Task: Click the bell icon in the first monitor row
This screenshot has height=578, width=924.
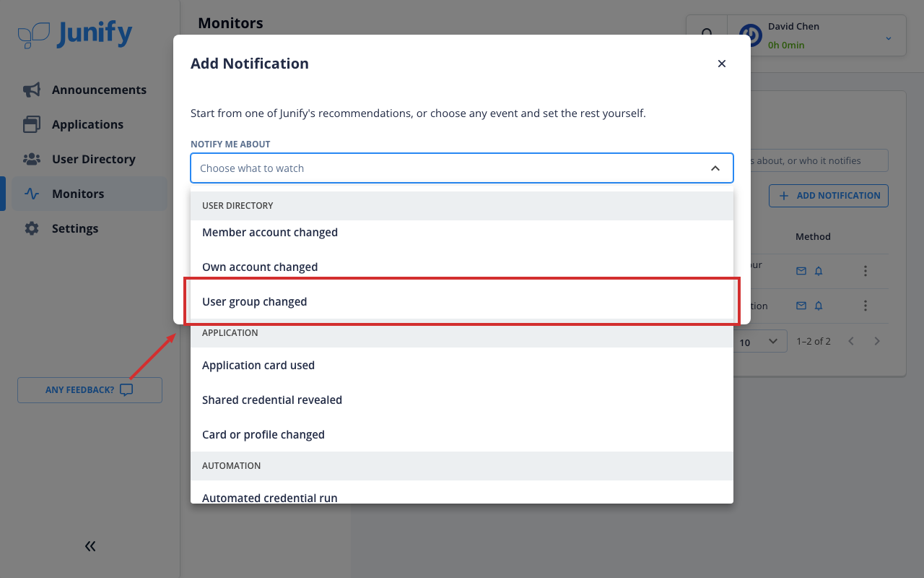Action: click(819, 271)
